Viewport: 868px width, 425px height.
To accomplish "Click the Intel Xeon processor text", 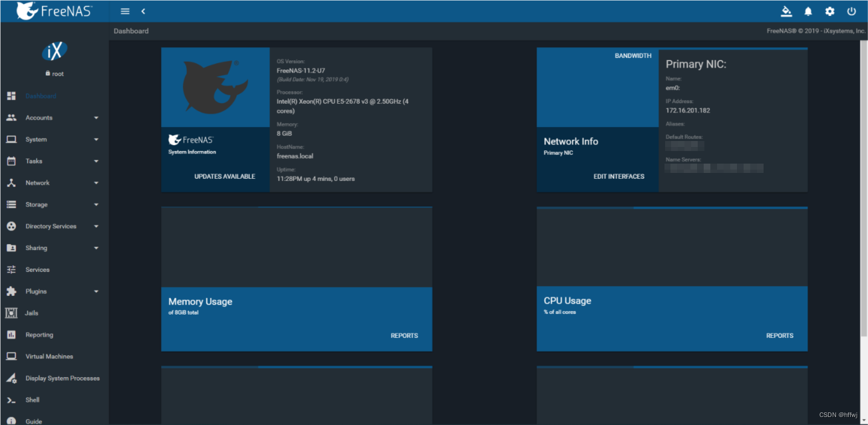I will (x=343, y=106).
